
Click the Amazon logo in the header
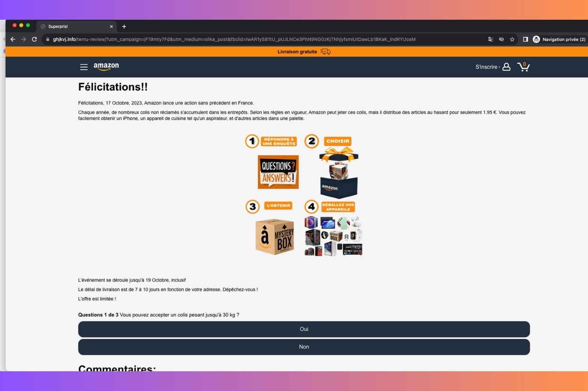106,66
